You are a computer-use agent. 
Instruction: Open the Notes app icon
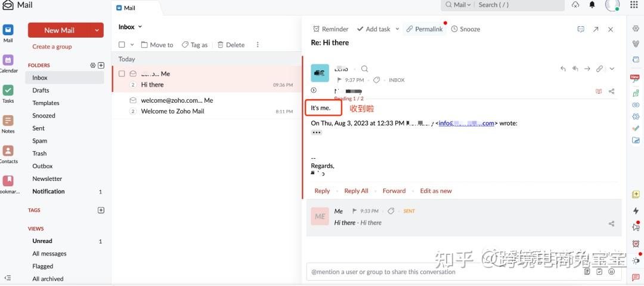click(x=8, y=121)
